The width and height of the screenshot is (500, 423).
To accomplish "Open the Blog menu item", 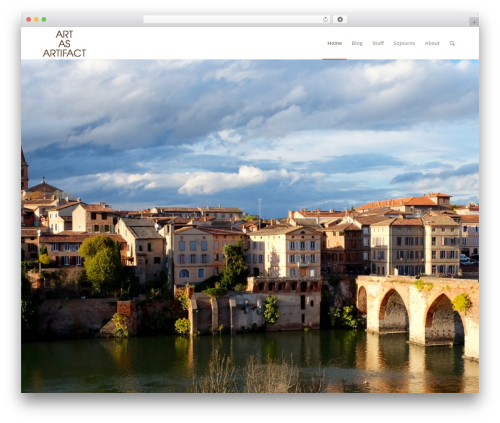I will [357, 43].
